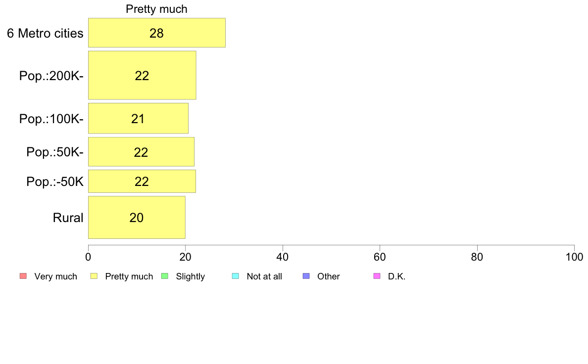Click the 100 tick on the x-axis
588x364 pixels.
tap(574, 257)
